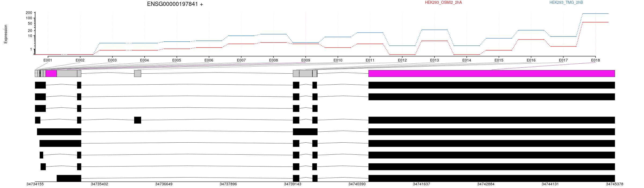Click genomic coordinate 34735402
The image size is (644, 188).
99,184
